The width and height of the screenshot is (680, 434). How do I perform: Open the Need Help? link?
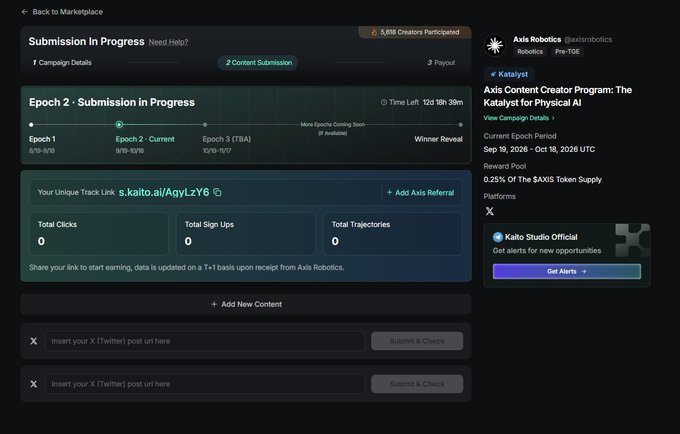click(168, 42)
